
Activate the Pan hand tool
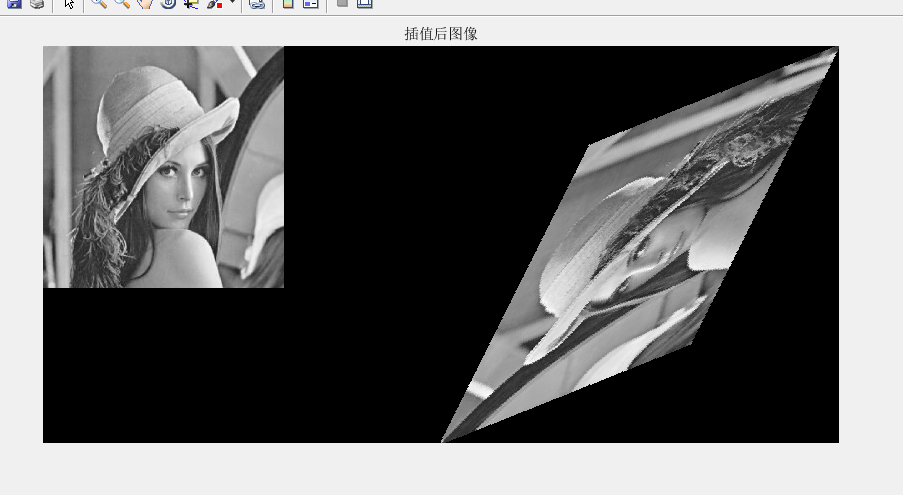point(145,3)
